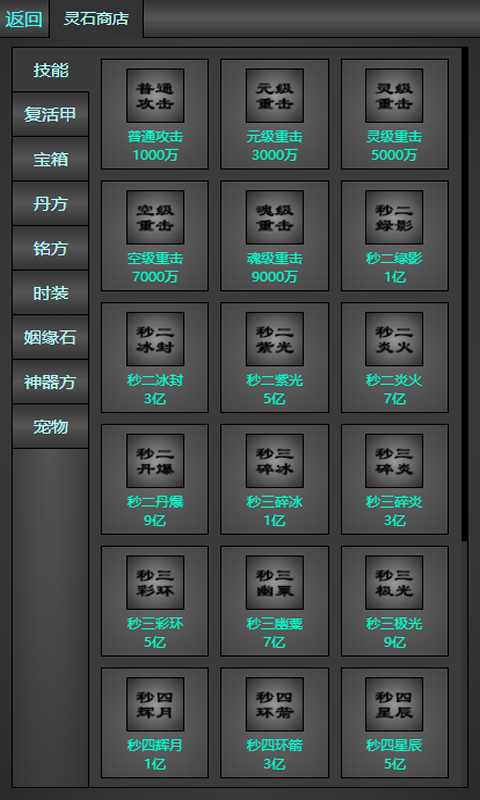
Task: Go back with the 返回 button
Action: click(x=24, y=19)
